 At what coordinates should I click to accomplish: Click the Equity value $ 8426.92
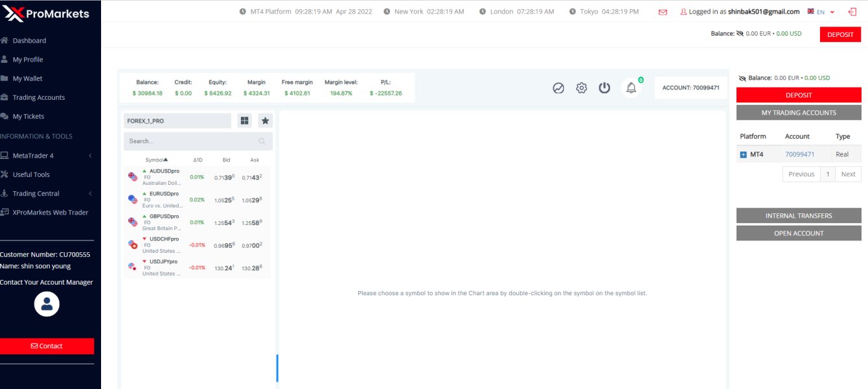[218, 93]
